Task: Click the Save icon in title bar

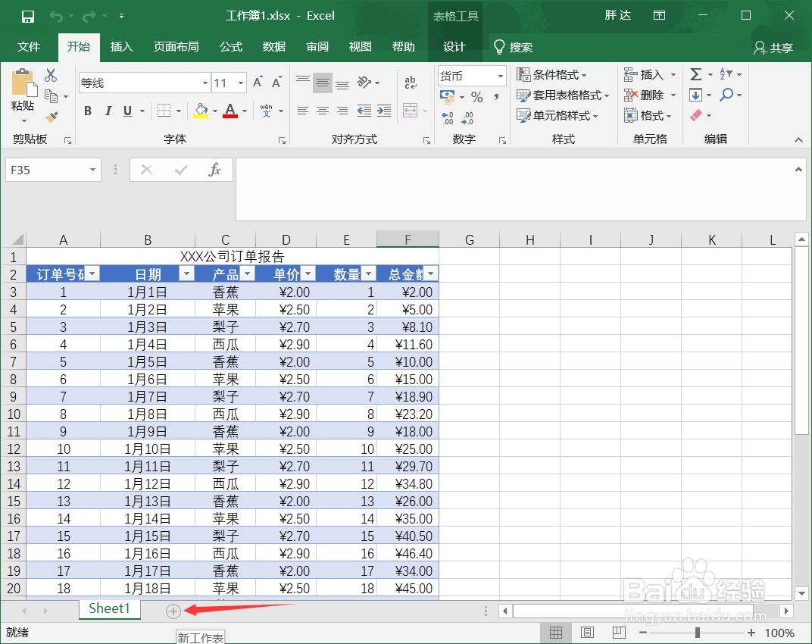Action: point(28,17)
